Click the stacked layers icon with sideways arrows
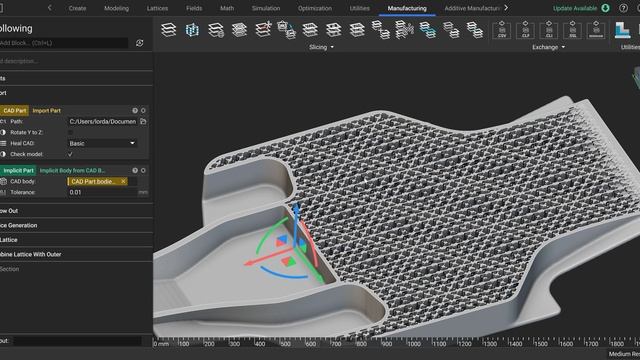 404,30
